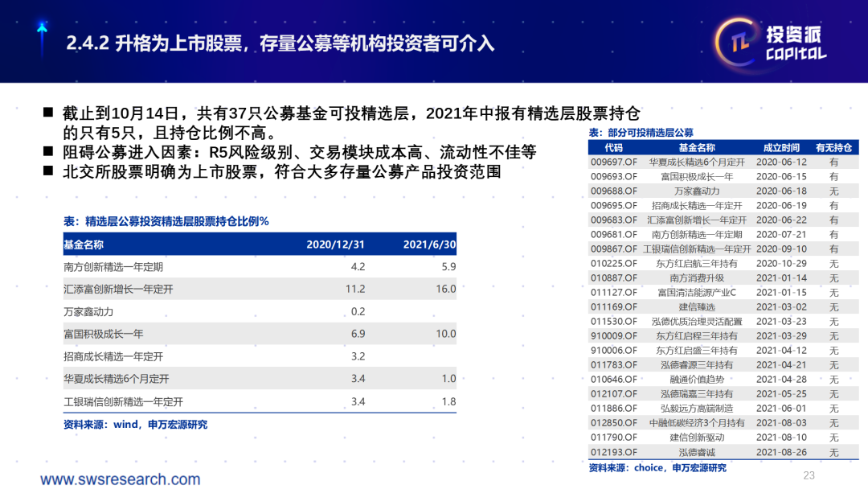Select the table caption 表：精选层公募投资精选层股票持仓比例%

[x=166, y=221]
